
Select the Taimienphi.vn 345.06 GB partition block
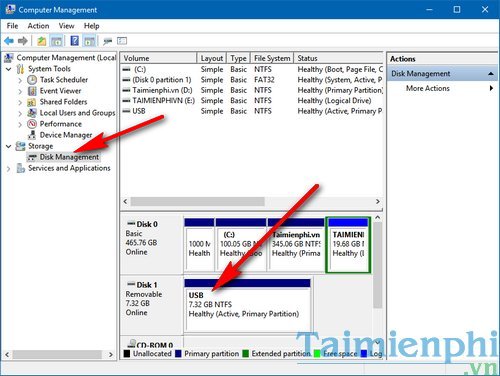click(296, 245)
